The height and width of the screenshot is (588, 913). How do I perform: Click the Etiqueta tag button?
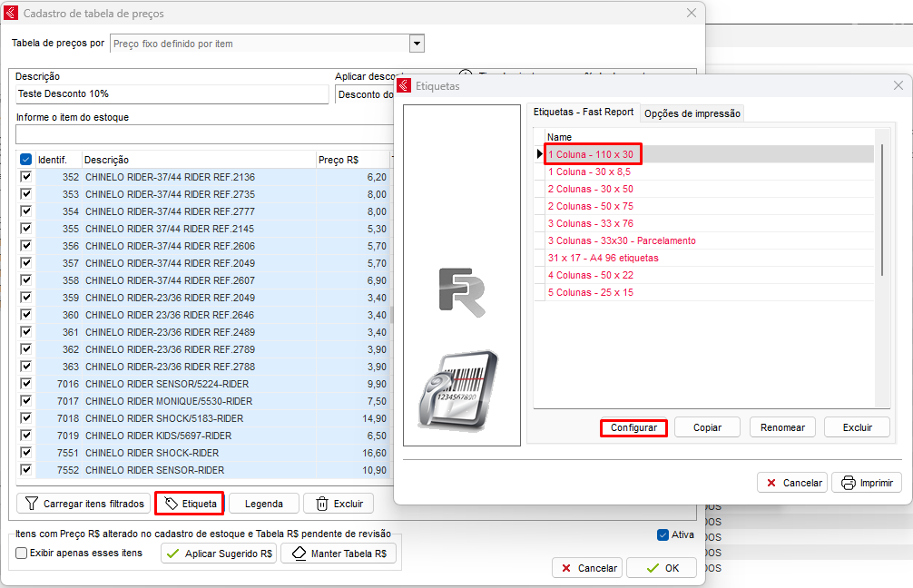(190, 504)
